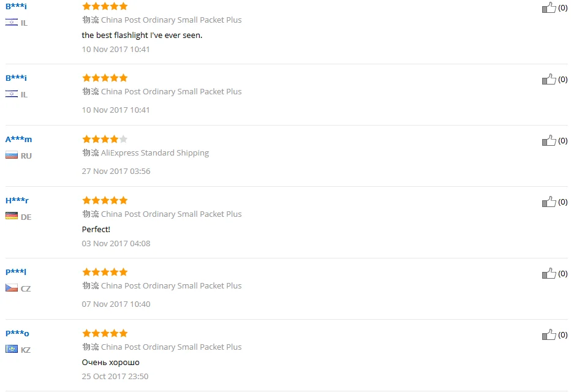Click the Kazakhstan flag beside KZ
Viewport: 574px width, 392px height.
tap(12, 349)
